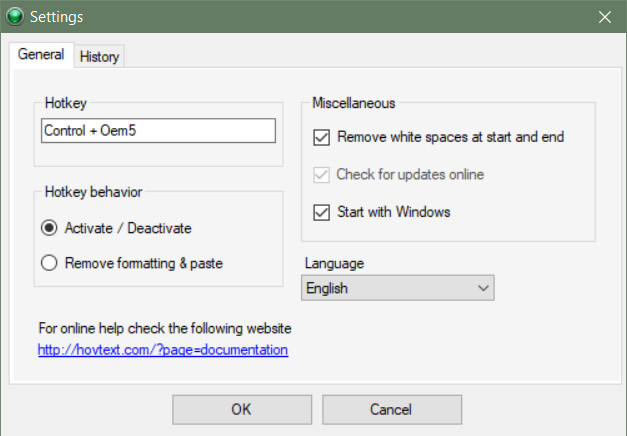Click the Activate / Deactivate label text
The height and width of the screenshot is (436, 627).
click(x=128, y=228)
